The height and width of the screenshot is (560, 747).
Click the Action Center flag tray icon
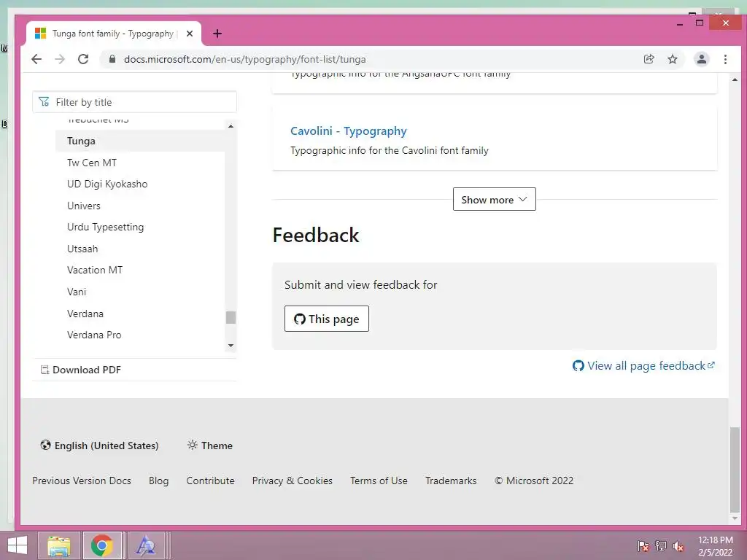643,545
